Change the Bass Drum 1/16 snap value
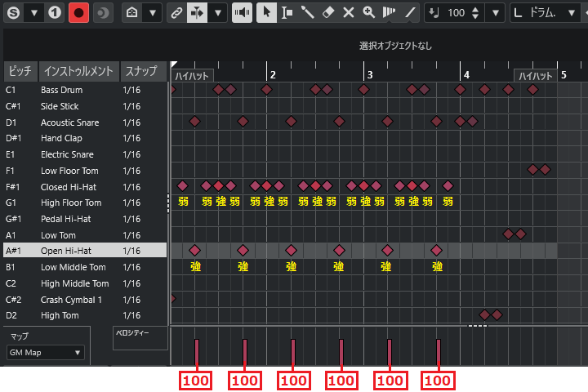Image resolution: width=588 pixels, height=392 pixels. click(x=131, y=90)
